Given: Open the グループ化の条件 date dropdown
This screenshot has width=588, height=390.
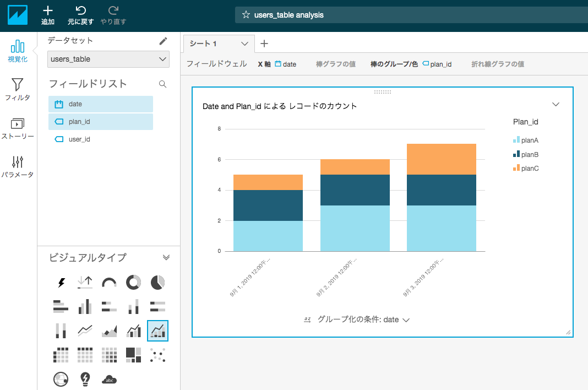Looking at the screenshot, I should coord(406,319).
